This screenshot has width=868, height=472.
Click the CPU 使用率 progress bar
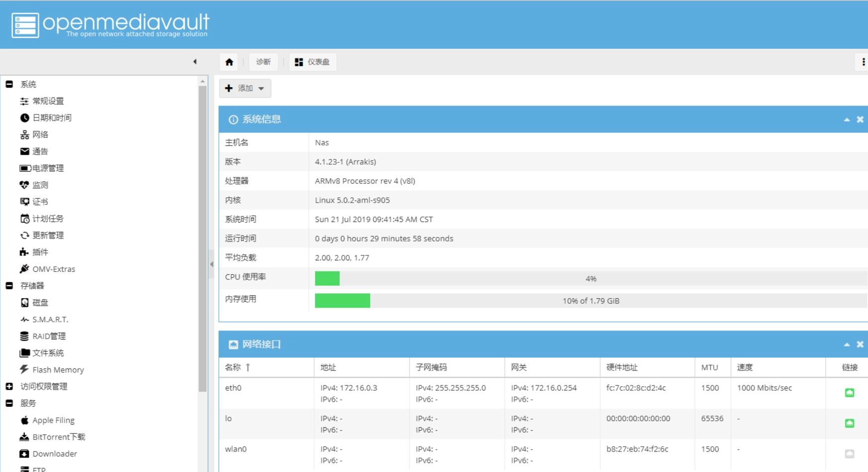pyautogui.click(x=591, y=278)
